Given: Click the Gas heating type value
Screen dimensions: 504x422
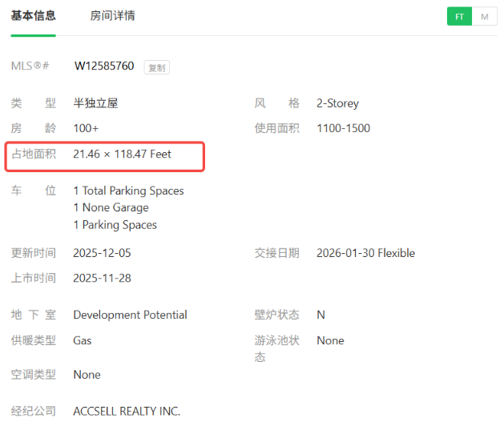Looking at the screenshot, I should click(83, 340).
